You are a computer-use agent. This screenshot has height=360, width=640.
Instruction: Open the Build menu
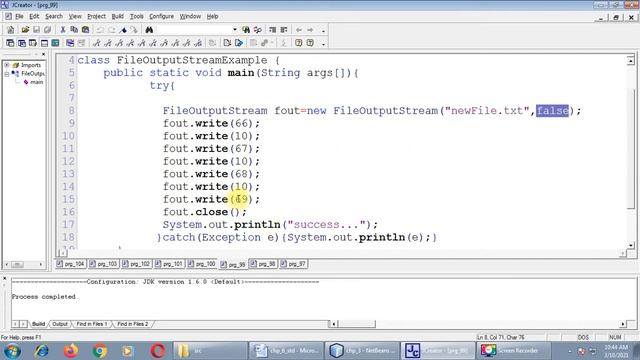[118, 16]
